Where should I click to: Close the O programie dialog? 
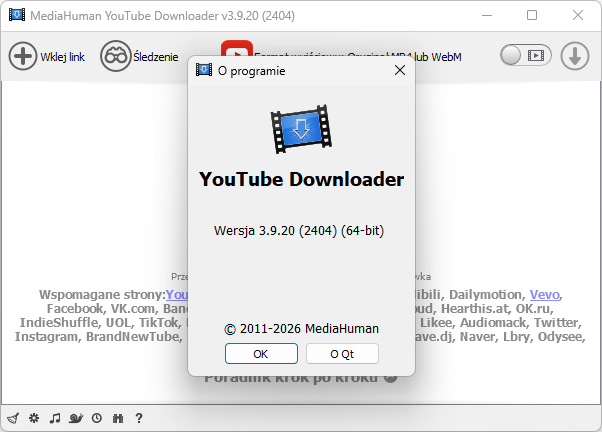tap(400, 70)
